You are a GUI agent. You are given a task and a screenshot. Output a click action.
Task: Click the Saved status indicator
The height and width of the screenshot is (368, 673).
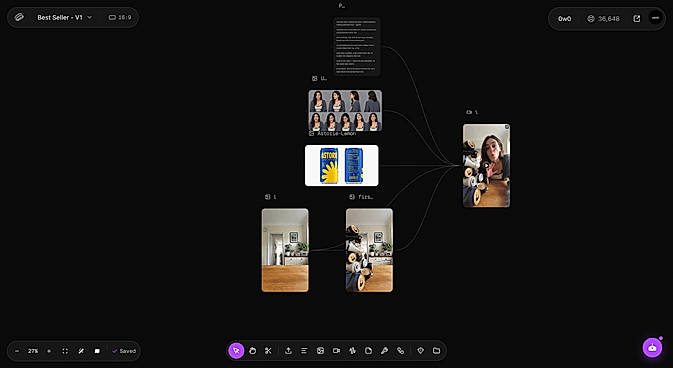(124, 351)
